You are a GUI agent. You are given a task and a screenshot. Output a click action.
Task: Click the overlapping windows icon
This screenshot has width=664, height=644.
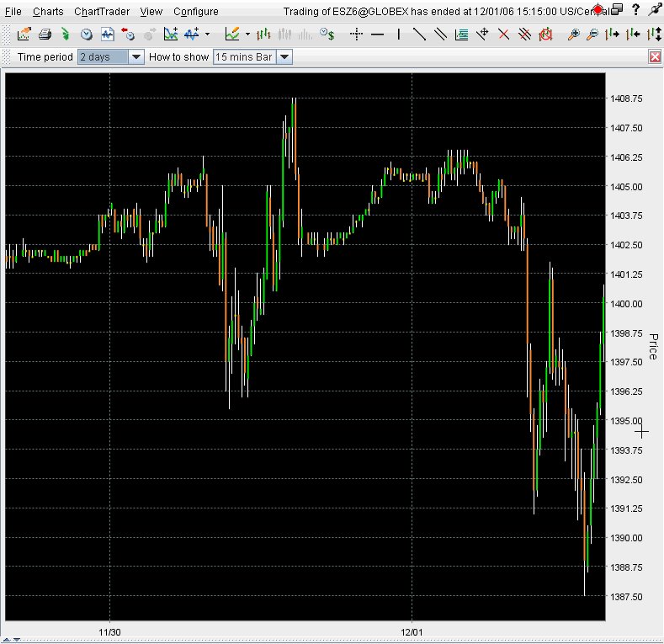[617, 9]
